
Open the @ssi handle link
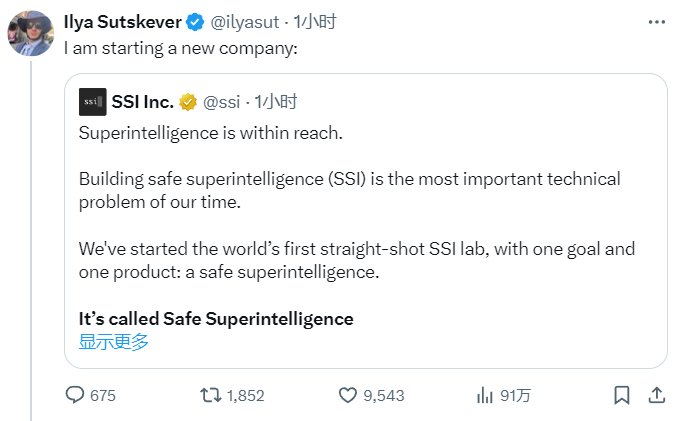pyautogui.click(x=223, y=101)
